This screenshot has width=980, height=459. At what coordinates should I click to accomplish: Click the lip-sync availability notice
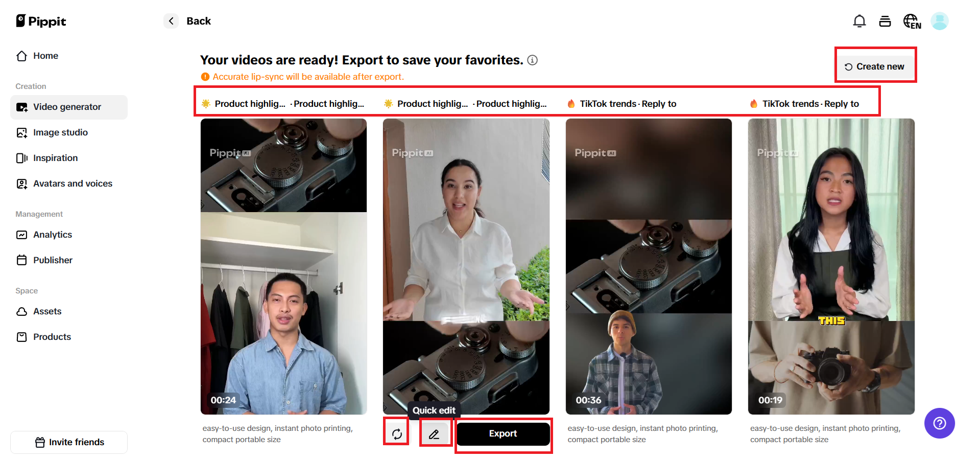coord(302,77)
